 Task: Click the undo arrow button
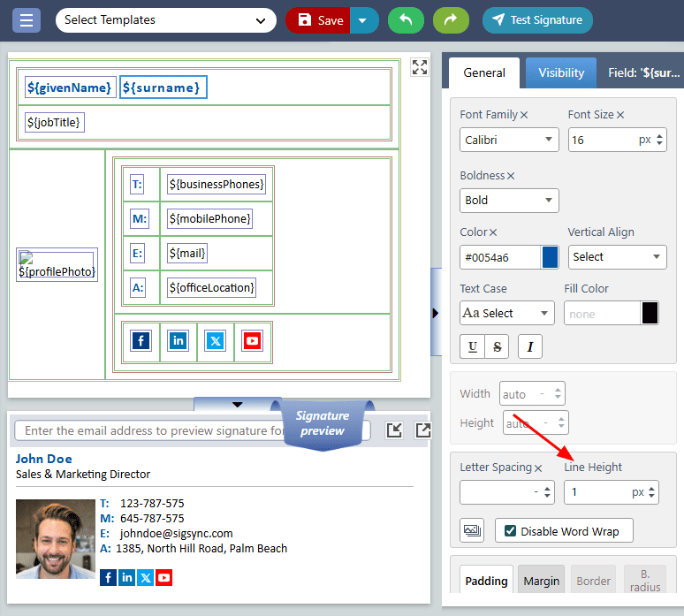click(x=406, y=19)
